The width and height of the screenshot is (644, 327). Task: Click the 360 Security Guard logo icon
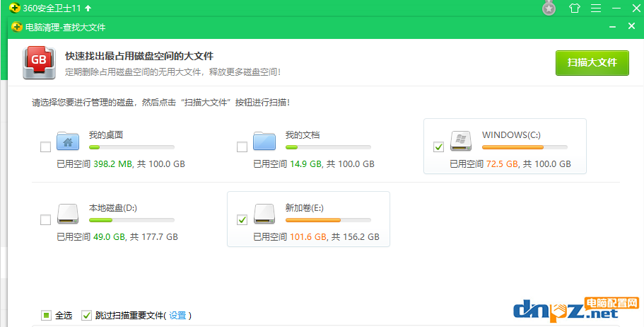click(14, 8)
